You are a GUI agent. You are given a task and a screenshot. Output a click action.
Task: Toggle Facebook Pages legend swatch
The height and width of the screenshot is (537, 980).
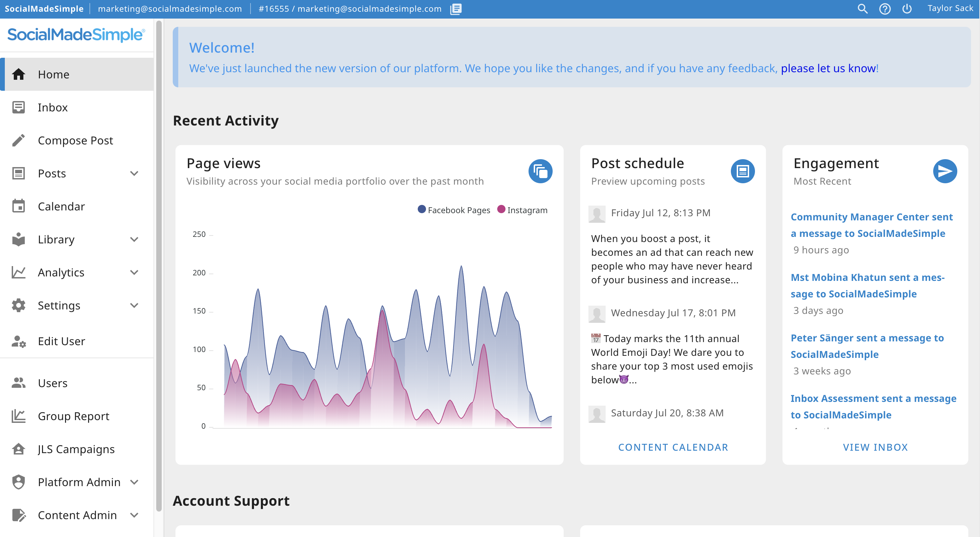point(422,209)
